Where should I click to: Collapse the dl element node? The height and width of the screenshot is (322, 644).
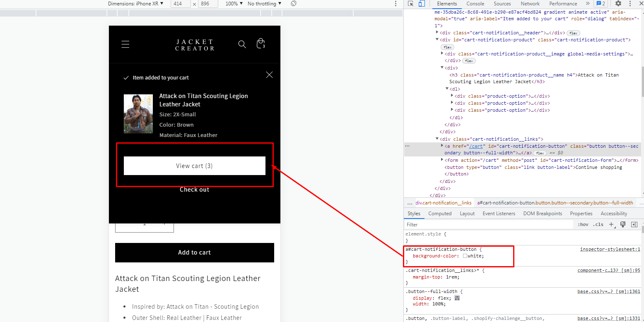pyautogui.click(x=447, y=89)
